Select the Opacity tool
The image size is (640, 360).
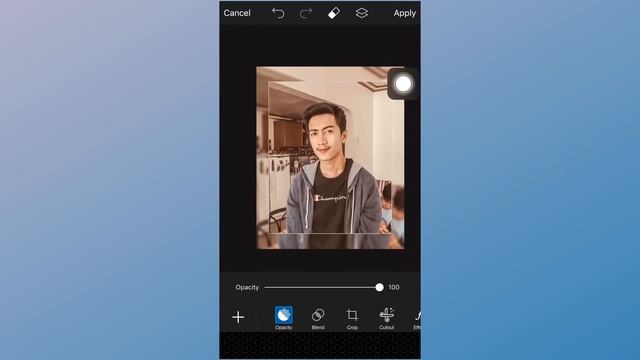284,318
